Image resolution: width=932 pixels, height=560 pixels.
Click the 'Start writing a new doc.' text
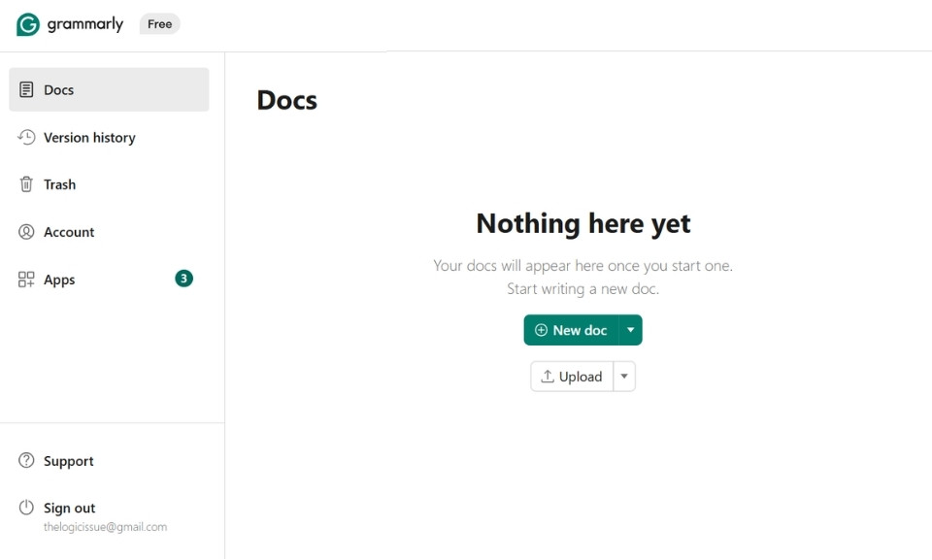coord(583,289)
